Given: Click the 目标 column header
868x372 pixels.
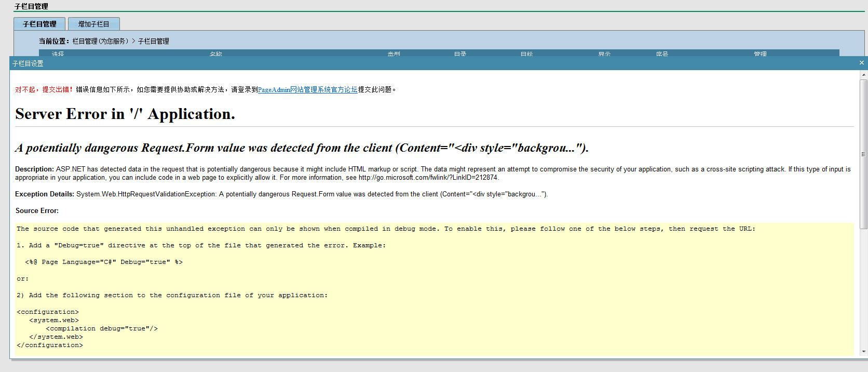Looking at the screenshot, I should (526, 54).
